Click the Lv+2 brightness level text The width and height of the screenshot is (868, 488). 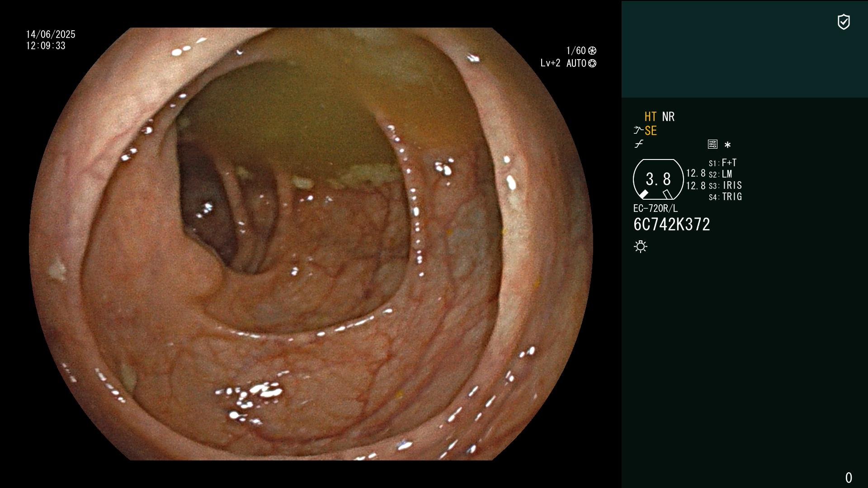550,63
